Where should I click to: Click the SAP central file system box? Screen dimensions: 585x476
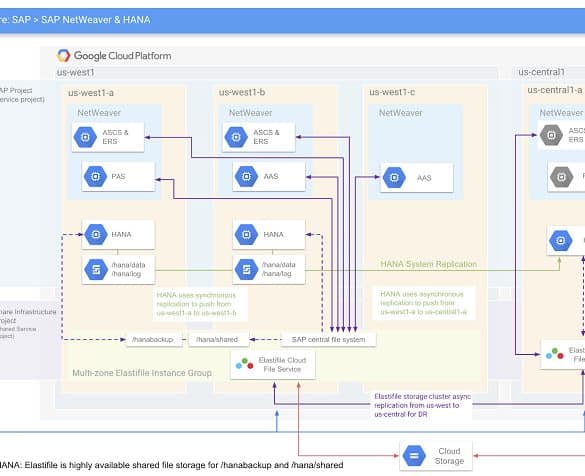pyautogui.click(x=328, y=339)
